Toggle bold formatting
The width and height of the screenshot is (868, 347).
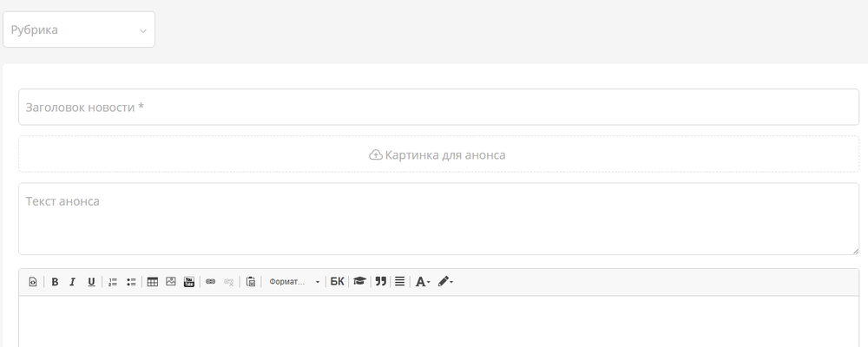(55, 282)
